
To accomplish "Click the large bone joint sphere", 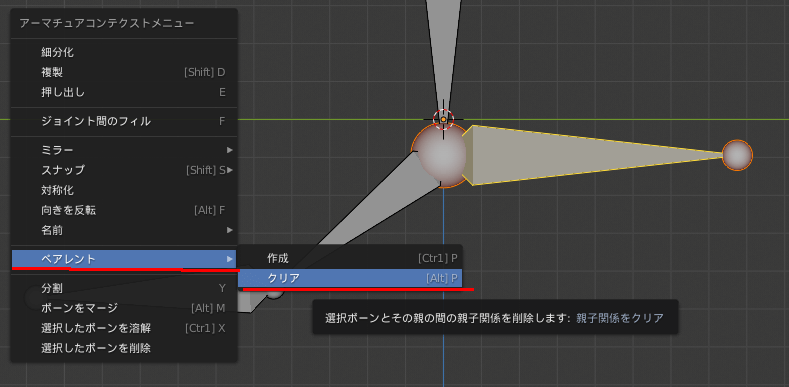I will pos(442,156).
